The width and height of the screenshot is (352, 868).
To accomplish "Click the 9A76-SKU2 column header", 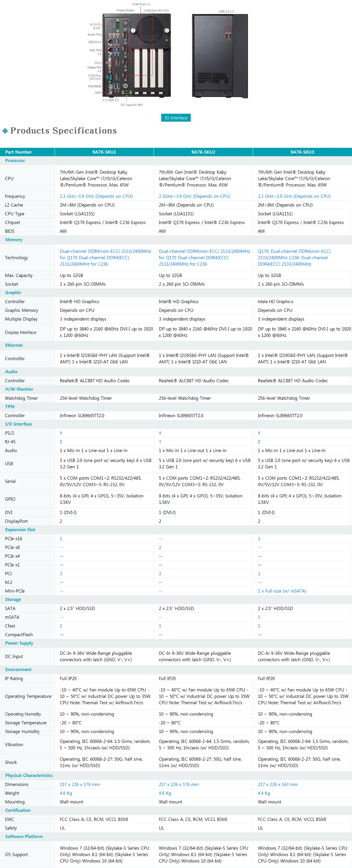I will click(203, 152).
